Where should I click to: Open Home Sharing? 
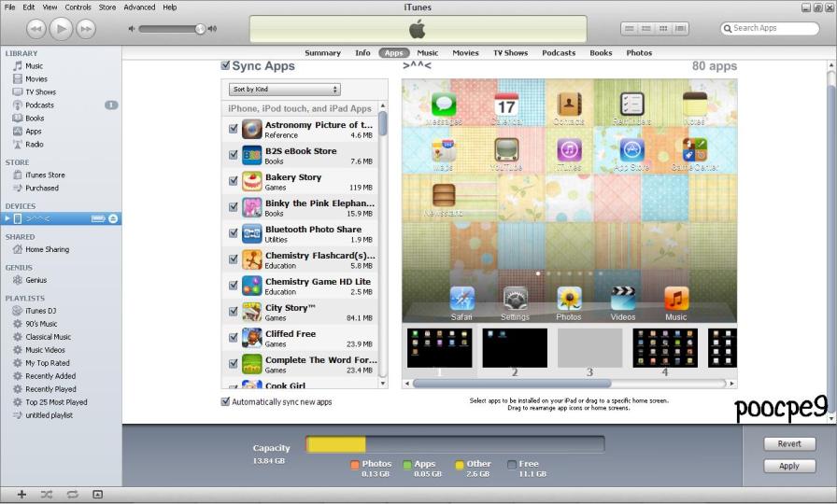pyautogui.click(x=47, y=249)
